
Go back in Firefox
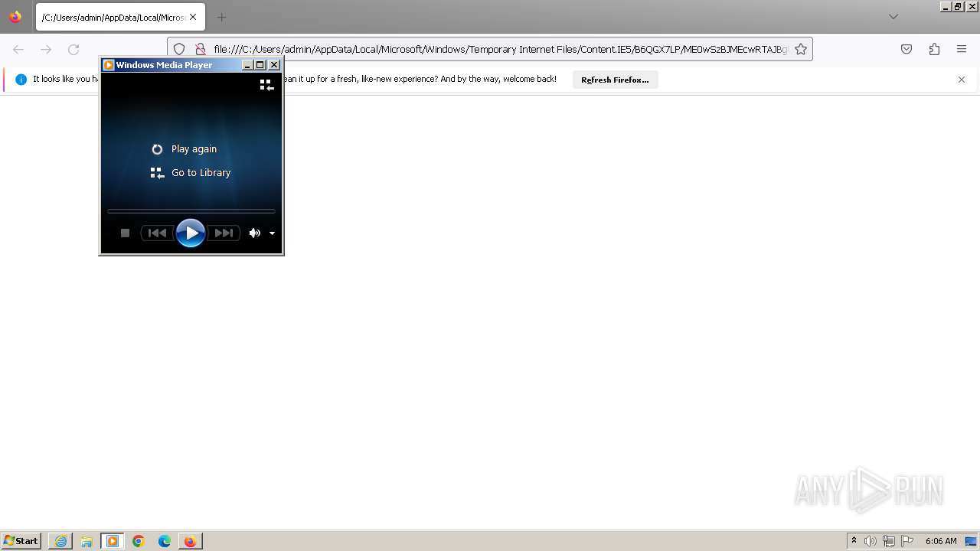click(x=18, y=49)
